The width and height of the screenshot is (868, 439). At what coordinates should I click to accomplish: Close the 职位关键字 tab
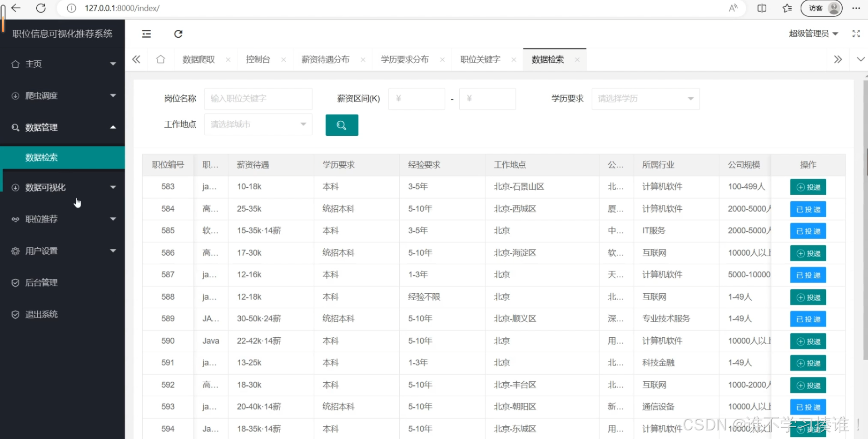pyautogui.click(x=514, y=59)
